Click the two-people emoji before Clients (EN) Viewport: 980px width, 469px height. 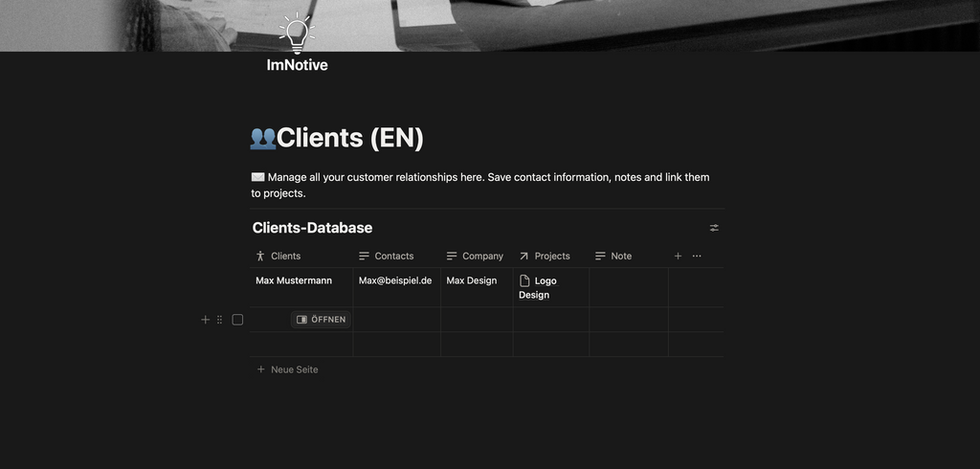[262, 138]
